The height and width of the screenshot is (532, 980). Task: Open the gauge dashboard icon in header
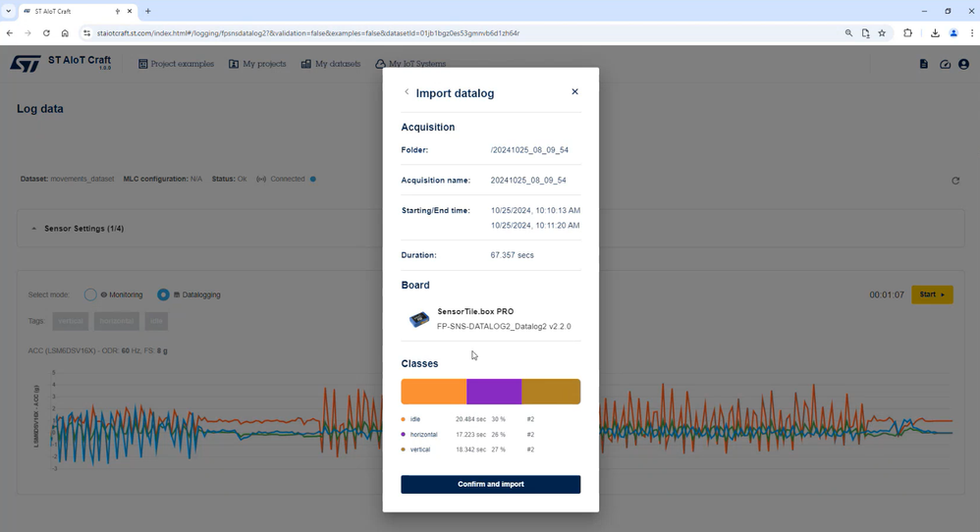945,64
